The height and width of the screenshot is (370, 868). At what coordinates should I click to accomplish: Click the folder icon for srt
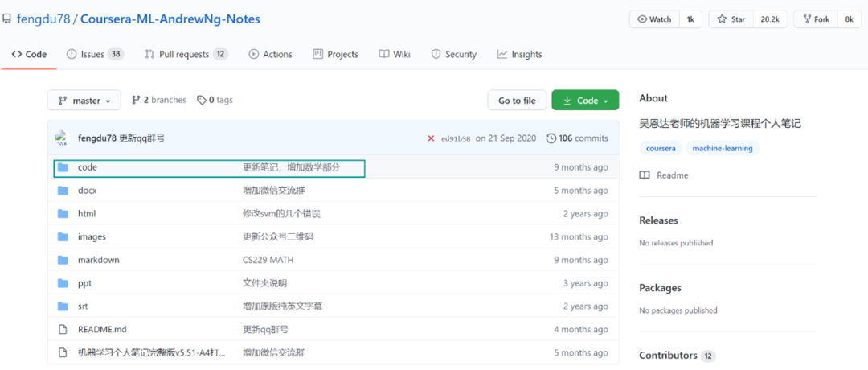click(x=63, y=306)
